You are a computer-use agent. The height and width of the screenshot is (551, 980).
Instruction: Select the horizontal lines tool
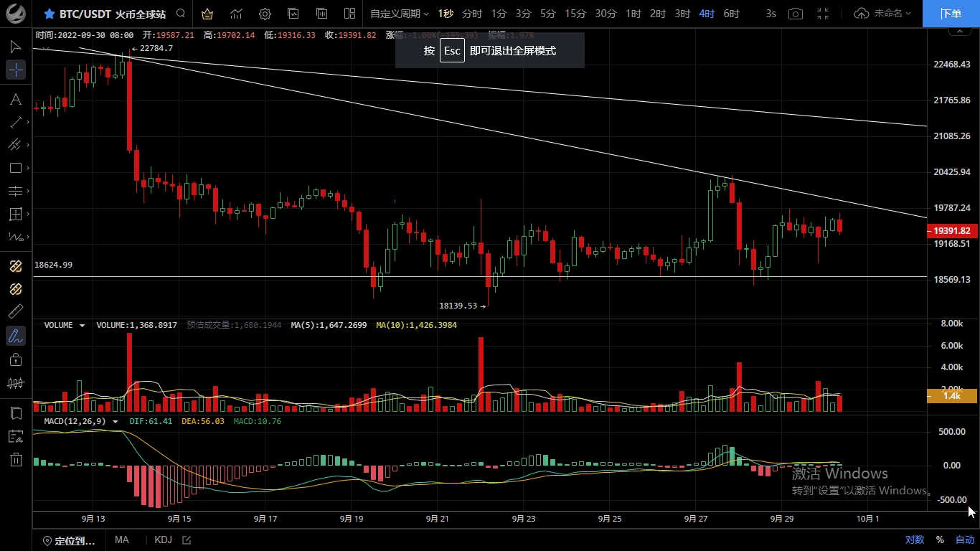point(16,191)
